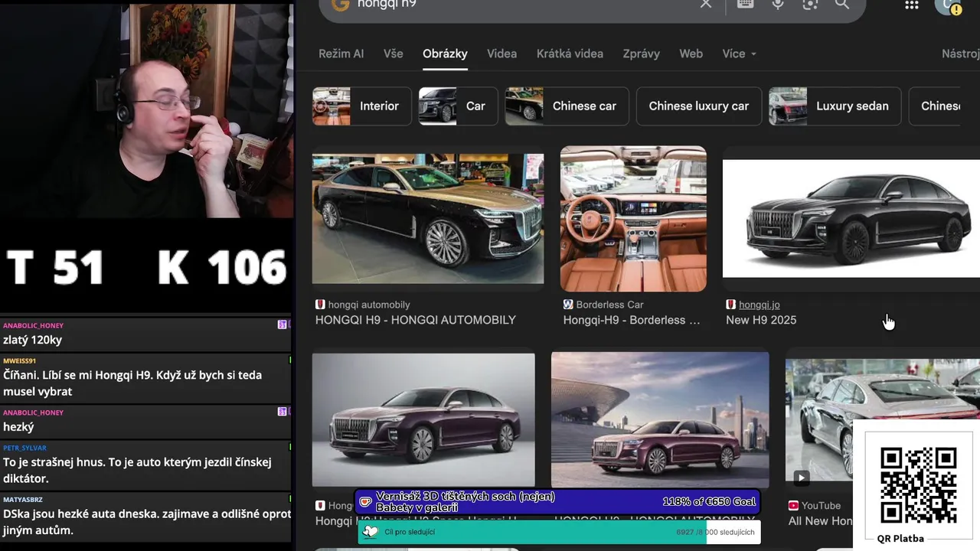980x551 pixels.
Task: Click the MWEISS91 chat username
Action: coord(19,360)
